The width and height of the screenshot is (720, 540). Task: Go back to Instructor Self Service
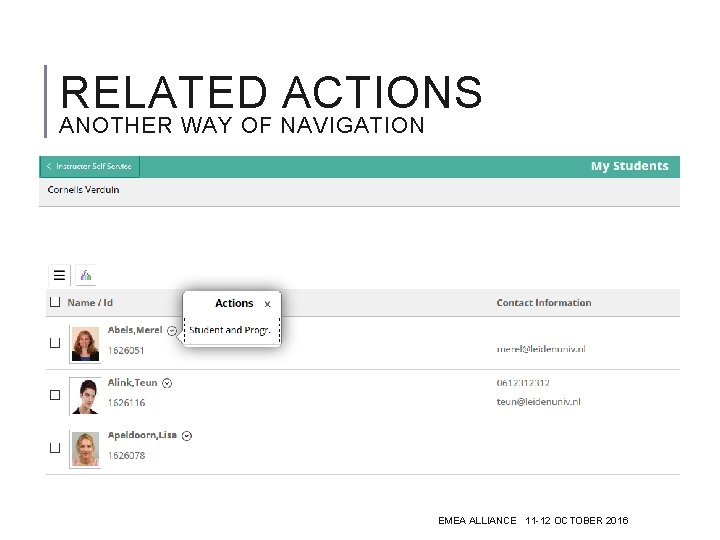point(90,166)
